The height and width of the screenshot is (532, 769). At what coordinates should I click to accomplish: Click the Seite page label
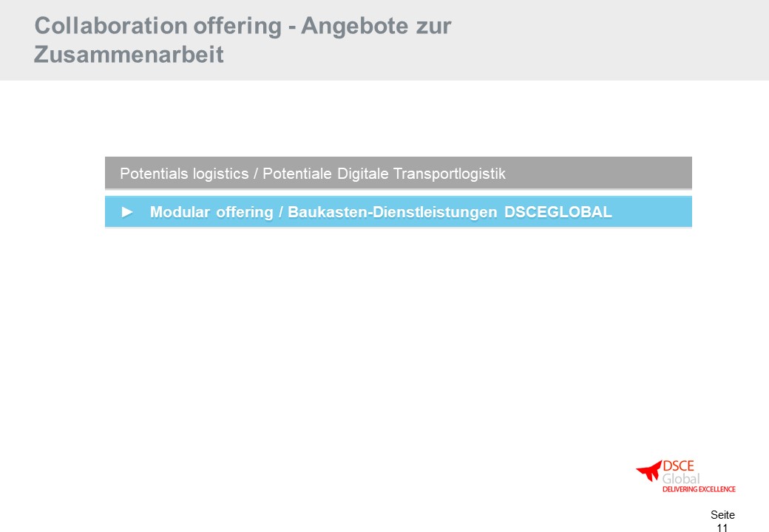(x=722, y=515)
